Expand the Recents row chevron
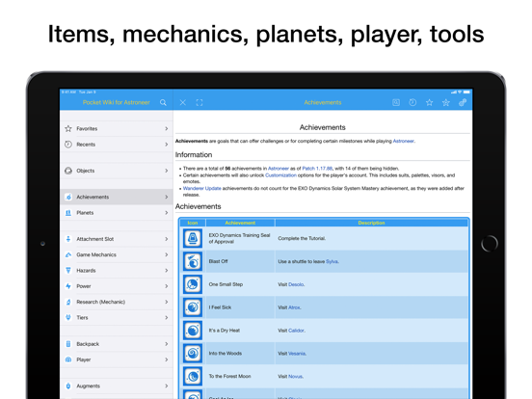The width and height of the screenshot is (532, 399). [x=166, y=145]
